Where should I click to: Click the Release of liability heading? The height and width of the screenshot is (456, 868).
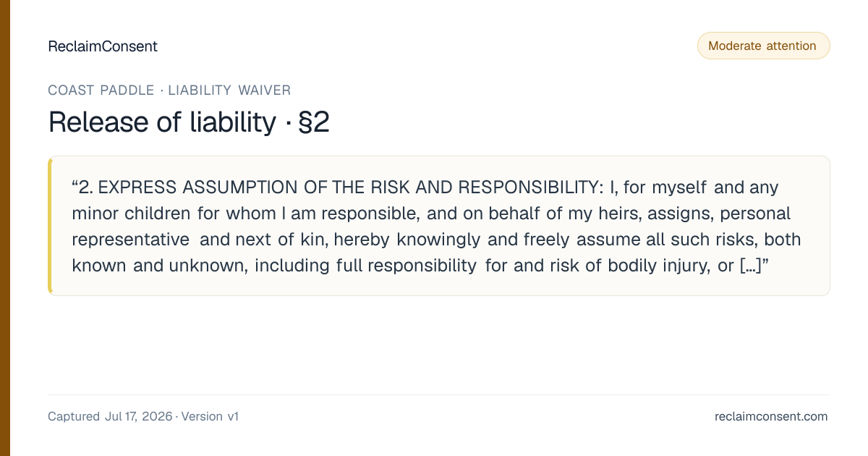[x=162, y=122]
